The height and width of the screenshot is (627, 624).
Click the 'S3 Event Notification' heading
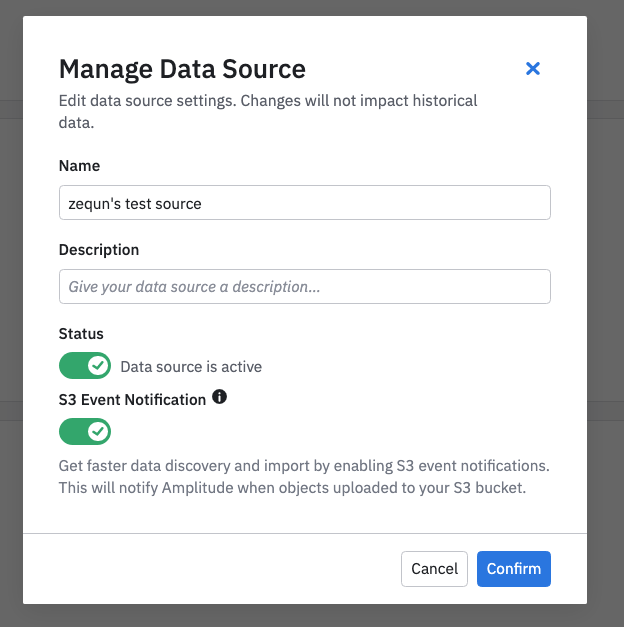coord(132,399)
